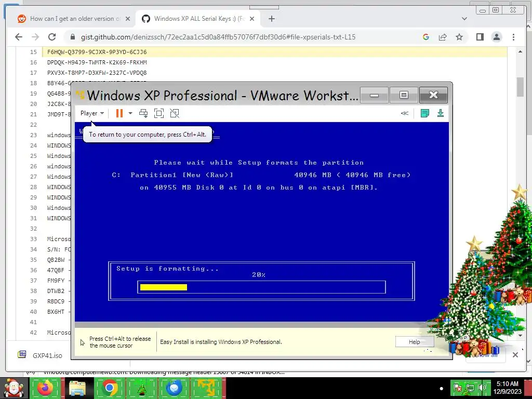Send Ctrl+Alt+Del to the virtual machine
The image size is (532, 399).
point(143,113)
